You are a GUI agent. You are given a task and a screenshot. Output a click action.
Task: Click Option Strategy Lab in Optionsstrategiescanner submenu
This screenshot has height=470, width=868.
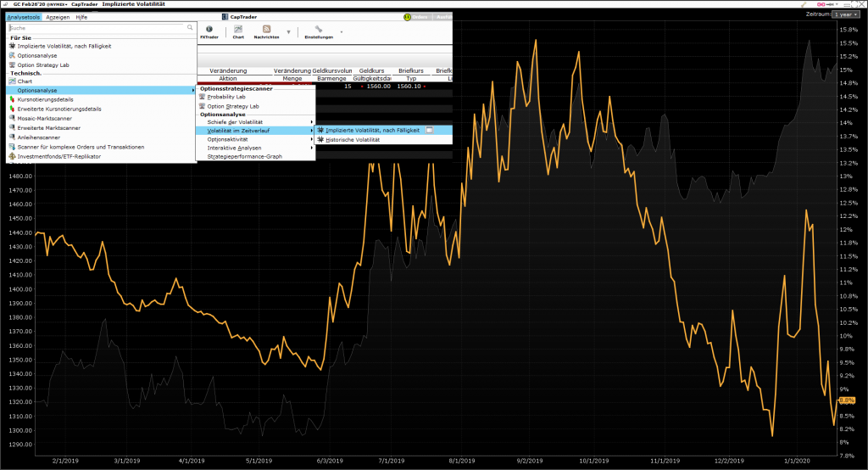pyautogui.click(x=233, y=106)
